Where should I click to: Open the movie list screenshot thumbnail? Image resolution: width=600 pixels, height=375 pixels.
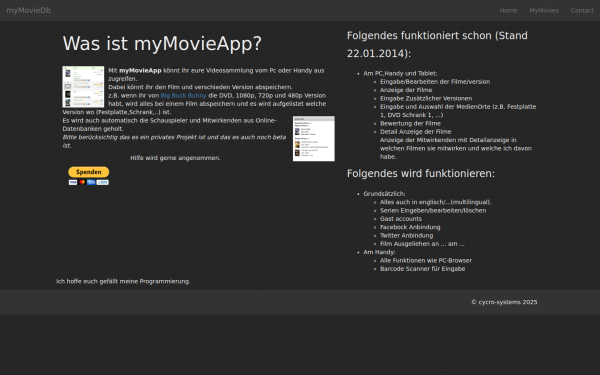pyautogui.click(x=83, y=87)
